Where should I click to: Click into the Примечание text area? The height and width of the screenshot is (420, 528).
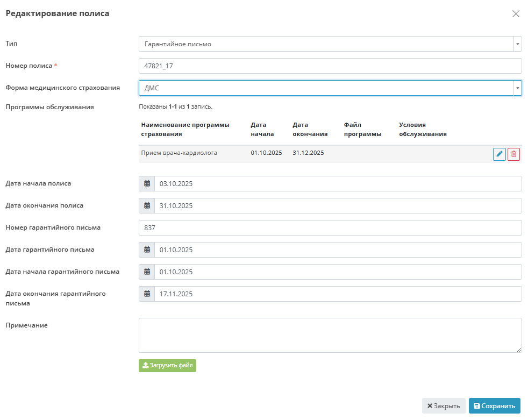pyautogui.click(x=330, y=335)
